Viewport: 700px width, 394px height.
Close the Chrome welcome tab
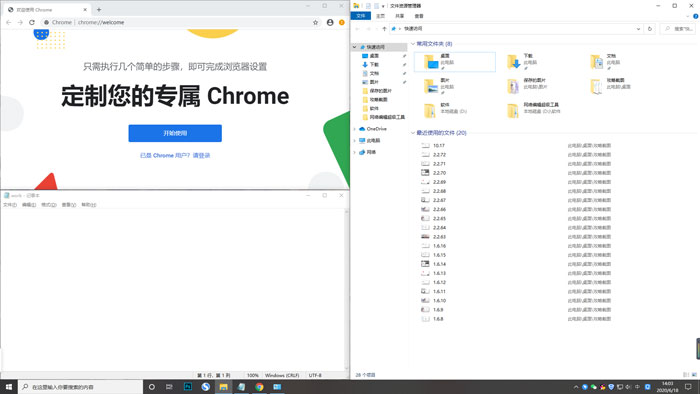85,9
